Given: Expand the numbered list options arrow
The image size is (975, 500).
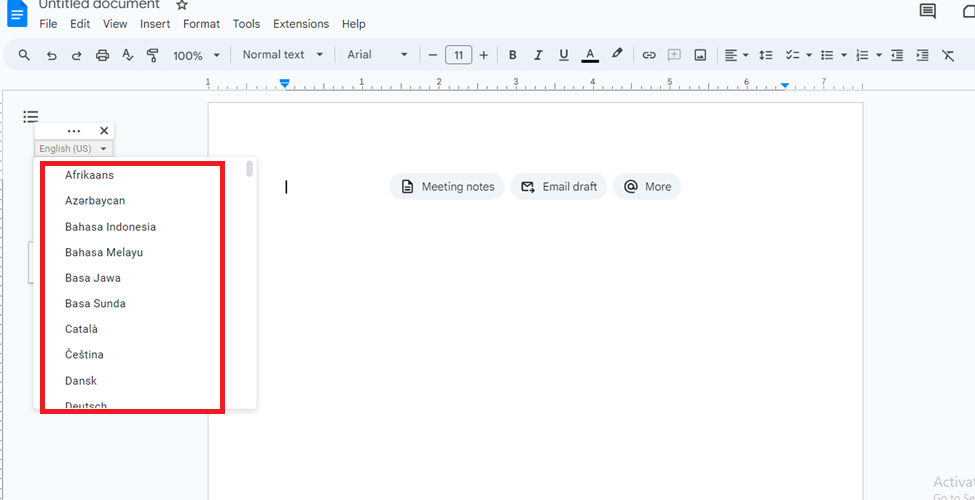Looking at the screenshot, I should tap(879, 55).
